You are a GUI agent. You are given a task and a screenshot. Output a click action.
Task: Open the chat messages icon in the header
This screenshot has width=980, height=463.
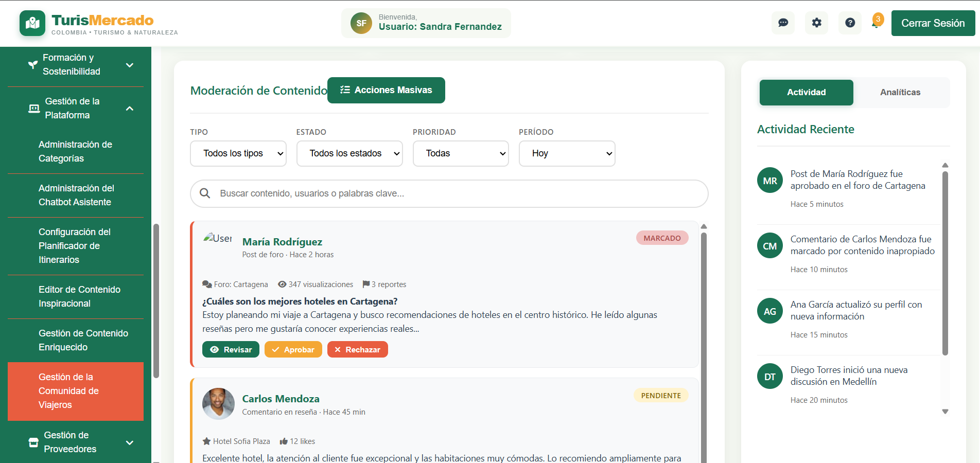pos(783,23)
